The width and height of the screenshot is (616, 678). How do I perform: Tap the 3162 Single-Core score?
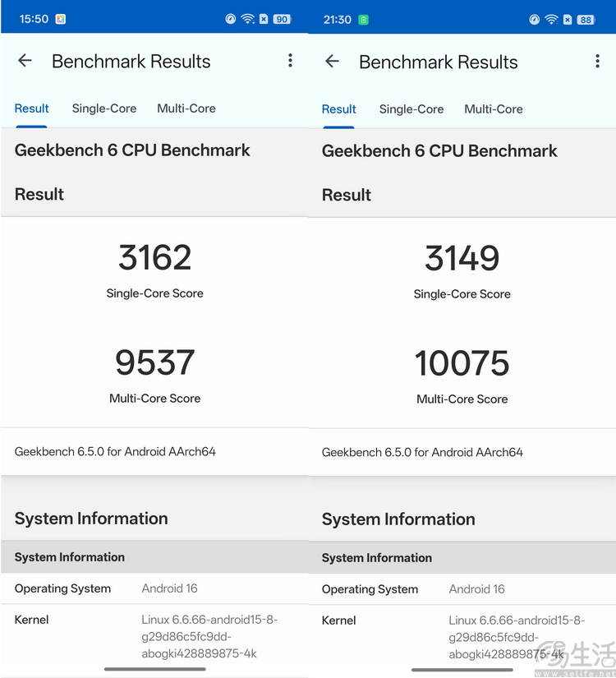[154, 258]
